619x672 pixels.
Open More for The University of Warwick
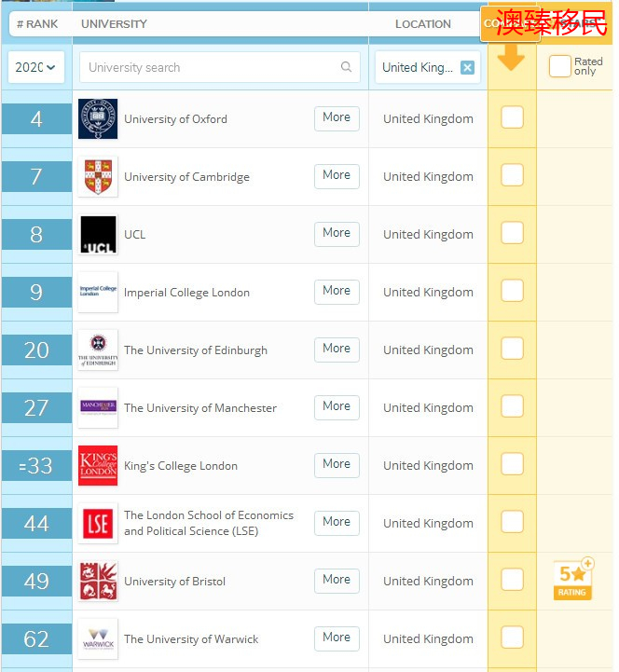337,638
